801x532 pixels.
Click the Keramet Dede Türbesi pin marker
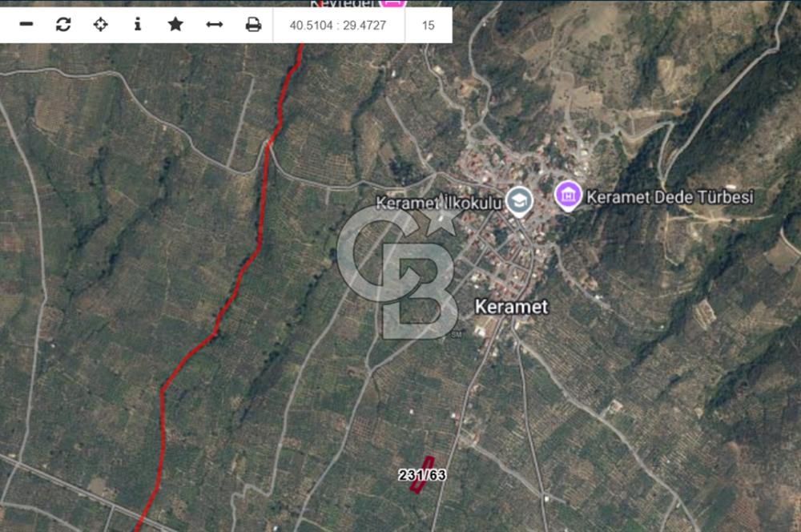[568, 195]
